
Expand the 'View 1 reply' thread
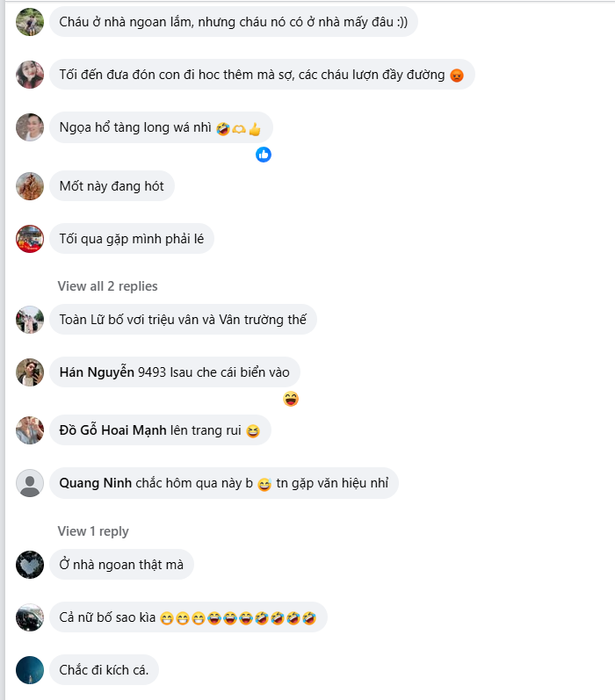pyautogui.click(x=93, y=531)
